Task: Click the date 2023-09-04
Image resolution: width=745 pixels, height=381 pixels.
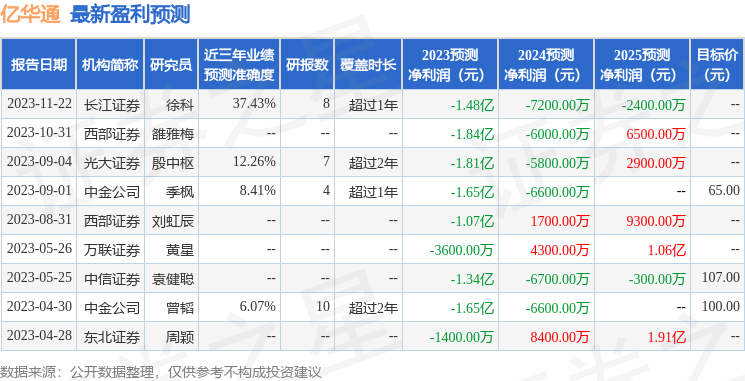Action: [x=39, y=162]
